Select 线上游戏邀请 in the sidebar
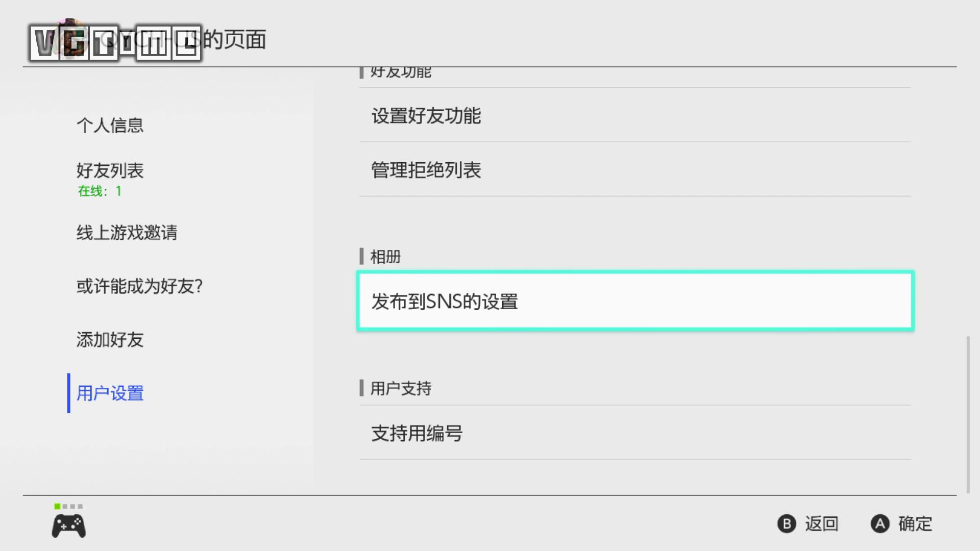This screenshot has width=980, height=551. (127, 233)
